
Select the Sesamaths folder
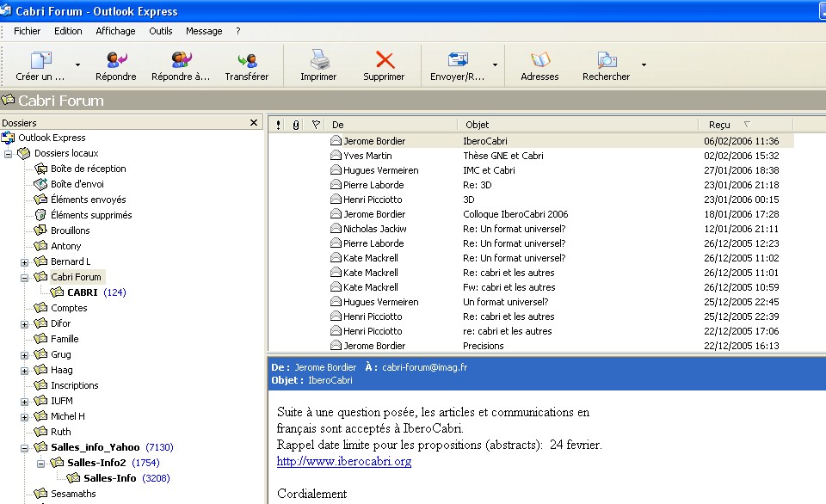coord(73,494)
